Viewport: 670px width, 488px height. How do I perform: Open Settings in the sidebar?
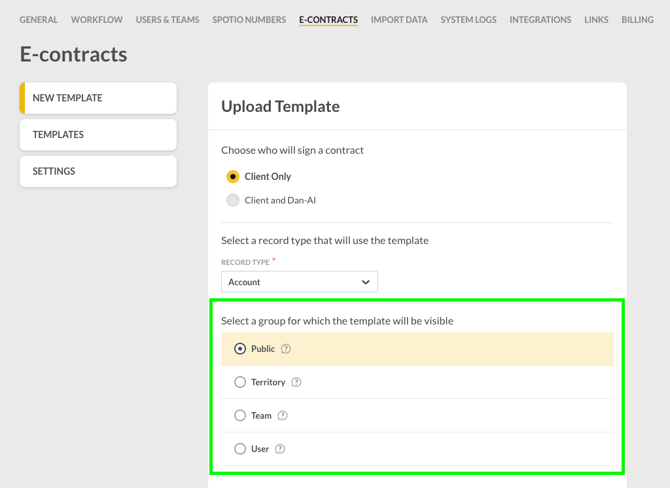pos(98,171)
